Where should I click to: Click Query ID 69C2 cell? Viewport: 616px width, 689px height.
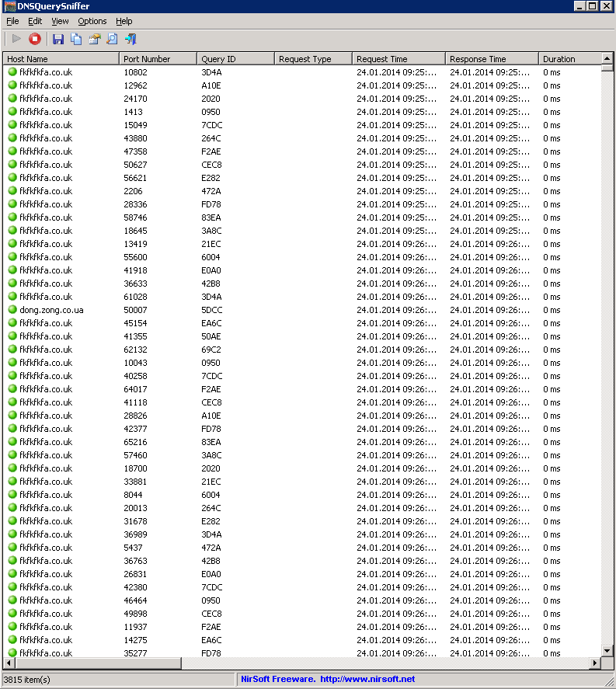211,350
